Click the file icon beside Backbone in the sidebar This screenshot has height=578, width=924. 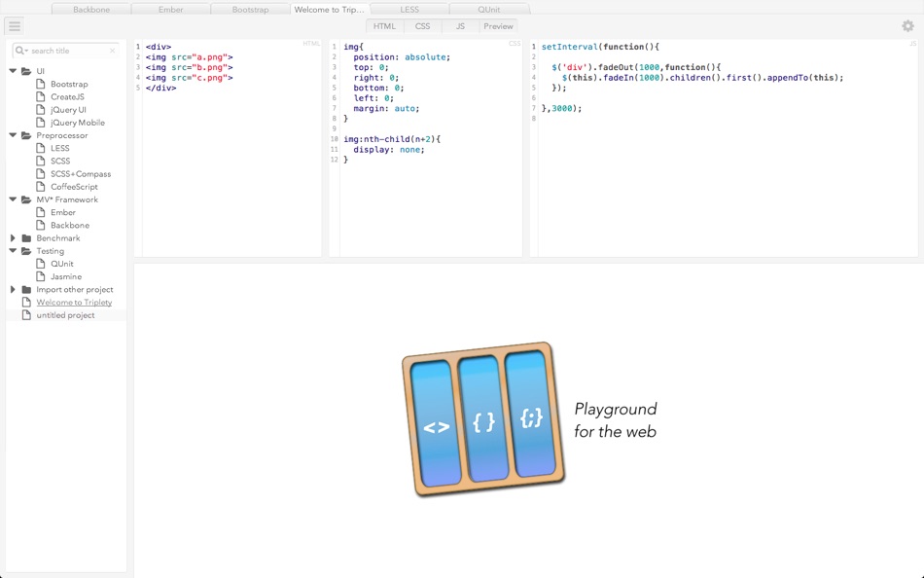(x=40, y=226)
